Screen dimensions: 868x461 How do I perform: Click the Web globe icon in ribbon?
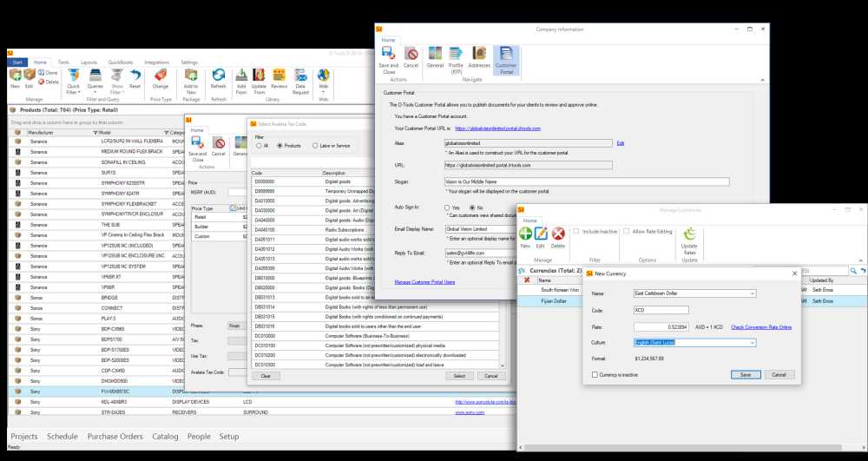323,76
